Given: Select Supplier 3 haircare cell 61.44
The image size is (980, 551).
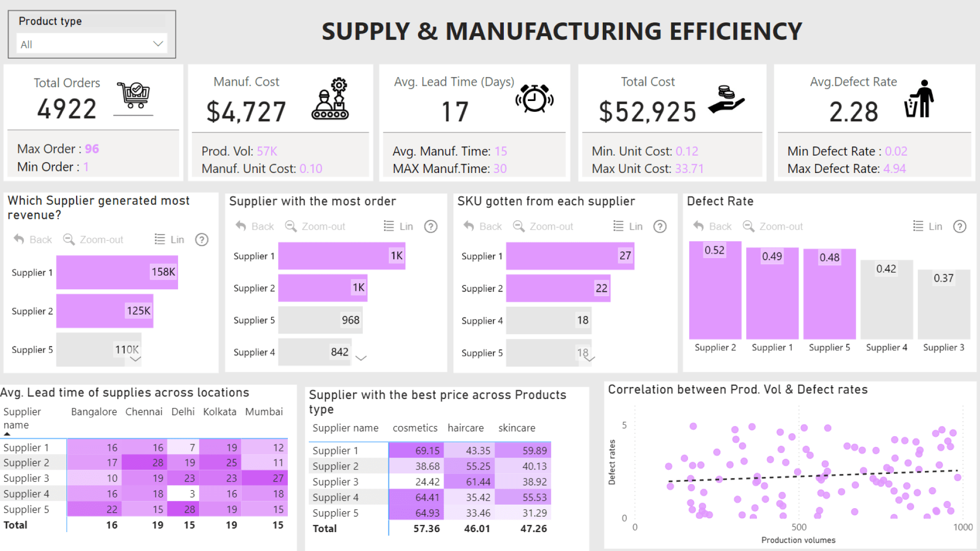Looking at the screenshot, I should [469, 482].
